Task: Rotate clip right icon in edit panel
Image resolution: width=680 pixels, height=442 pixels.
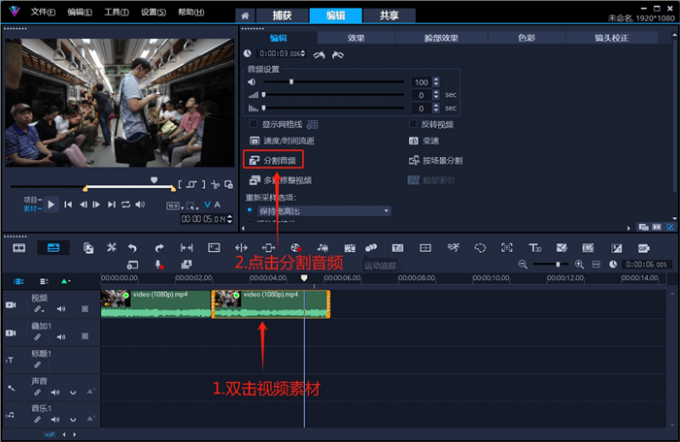Action: click(338, 55)
